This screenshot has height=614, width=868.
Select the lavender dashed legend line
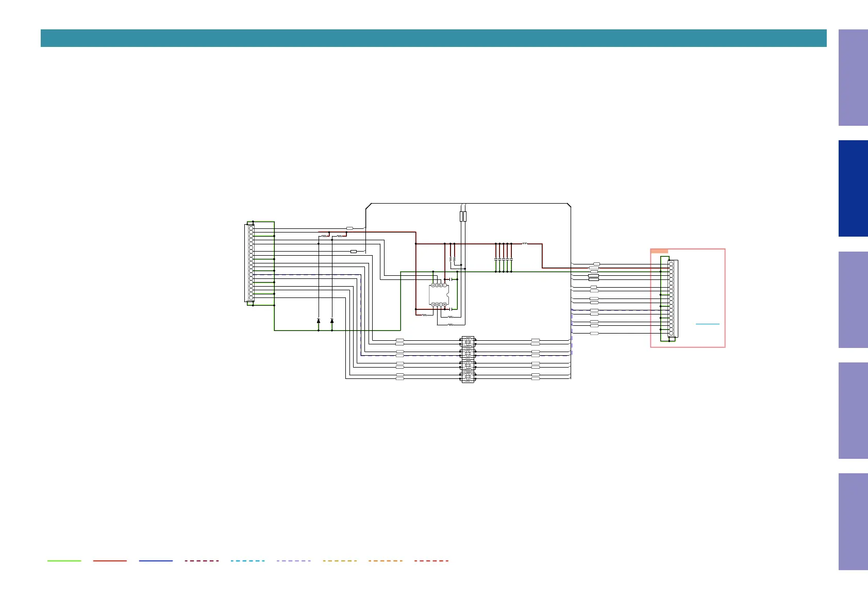pos(293,560)
